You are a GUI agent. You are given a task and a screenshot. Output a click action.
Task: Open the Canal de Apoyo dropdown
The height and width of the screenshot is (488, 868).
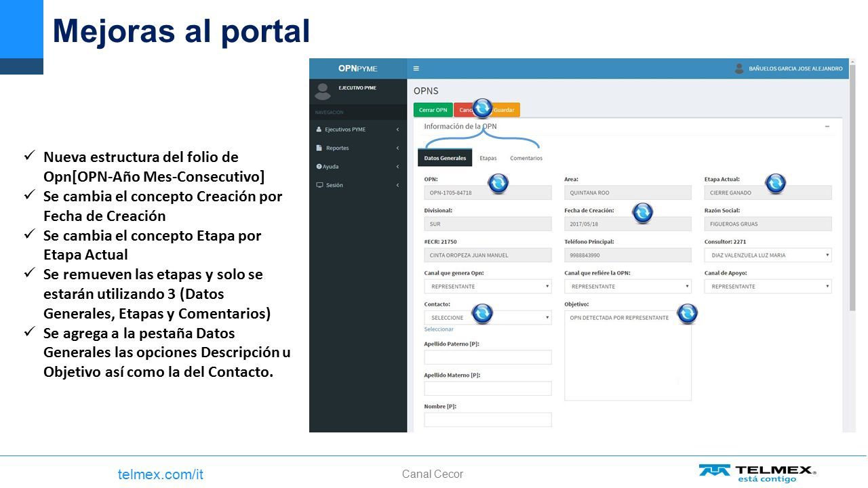pyautogui.click(x=768, y=287)
